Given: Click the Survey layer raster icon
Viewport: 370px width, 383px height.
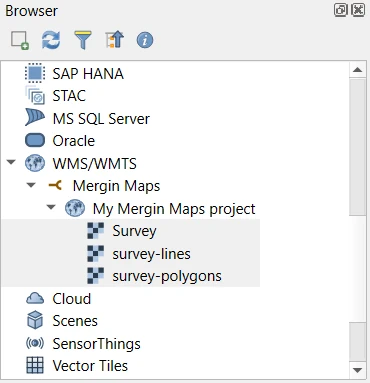Looking at the screenshot, I should click(95, 231).
